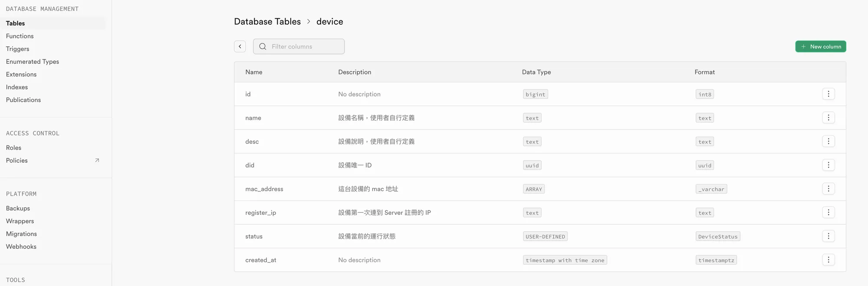Open three-dot menu for created_at column
This screenshot has width=868, height=286.
tap(828, 260)
